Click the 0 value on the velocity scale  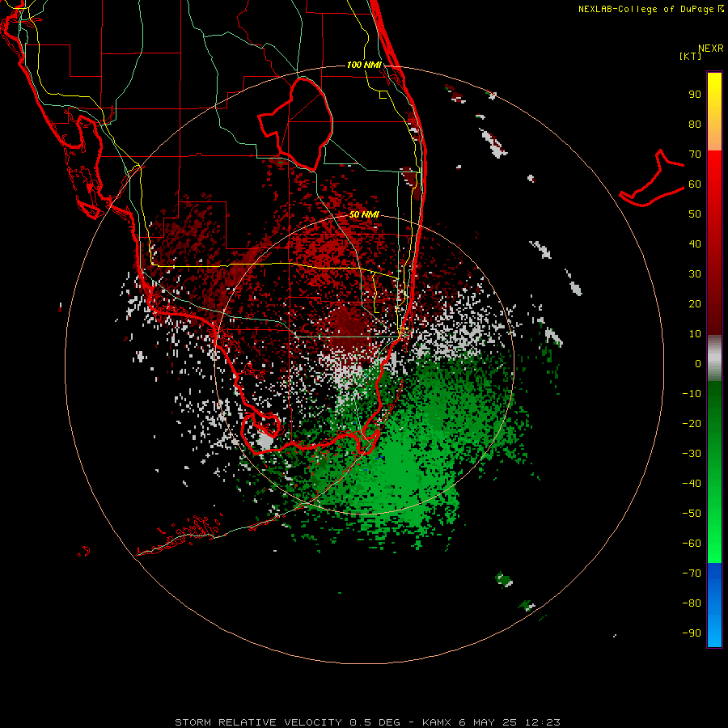tap(698, 363)
